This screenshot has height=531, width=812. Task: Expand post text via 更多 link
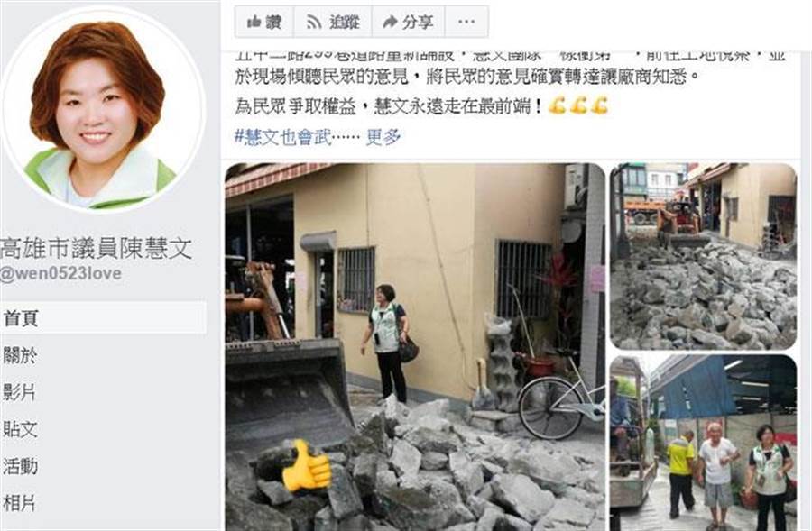(x=383, y=137)
